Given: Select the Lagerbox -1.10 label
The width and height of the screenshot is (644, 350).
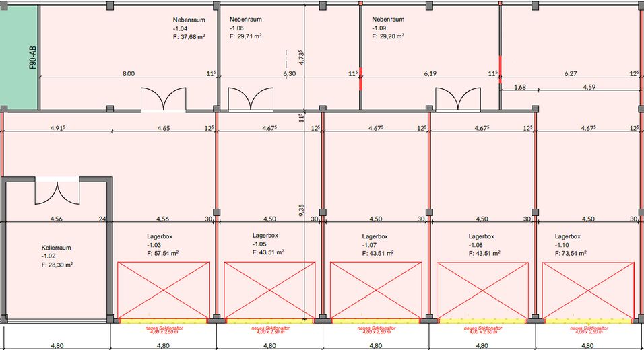Looking at the screenshot, I should 571,244.
